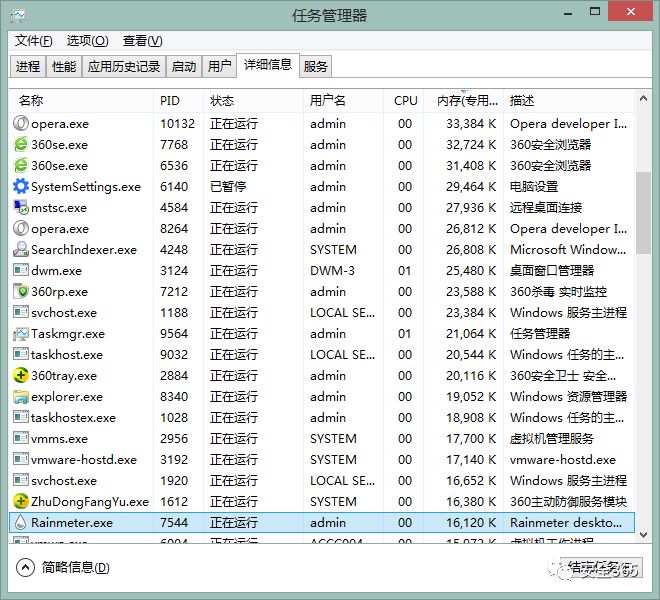Screen dimensions: 660x600
Task: Sort by the PID column header
Action: [x=178, y=101]
